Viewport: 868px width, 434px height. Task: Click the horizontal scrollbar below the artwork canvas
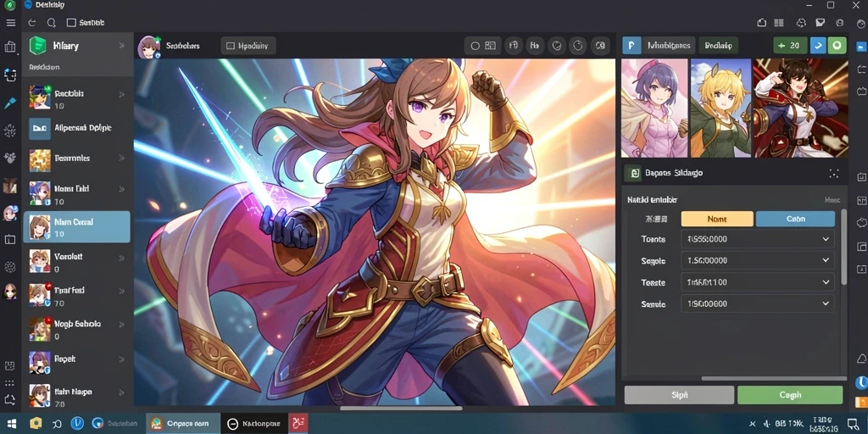[401, 409]
